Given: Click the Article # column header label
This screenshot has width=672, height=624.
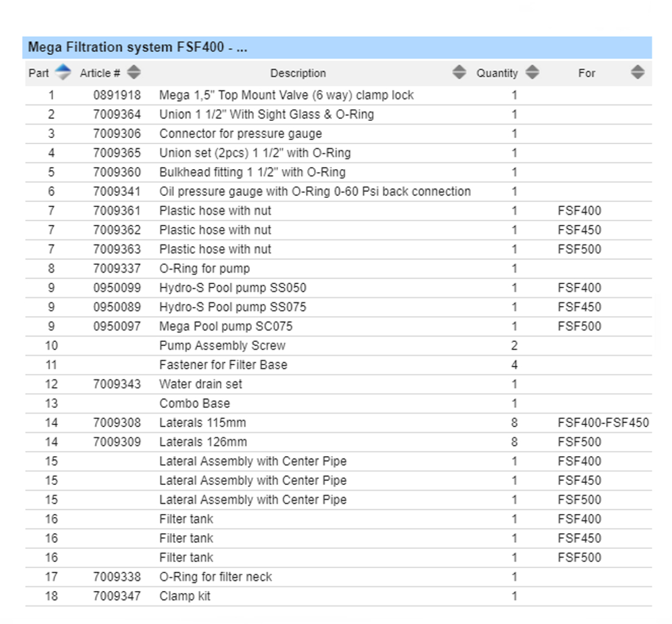Looking at the screenshot, I should (100, 73).
